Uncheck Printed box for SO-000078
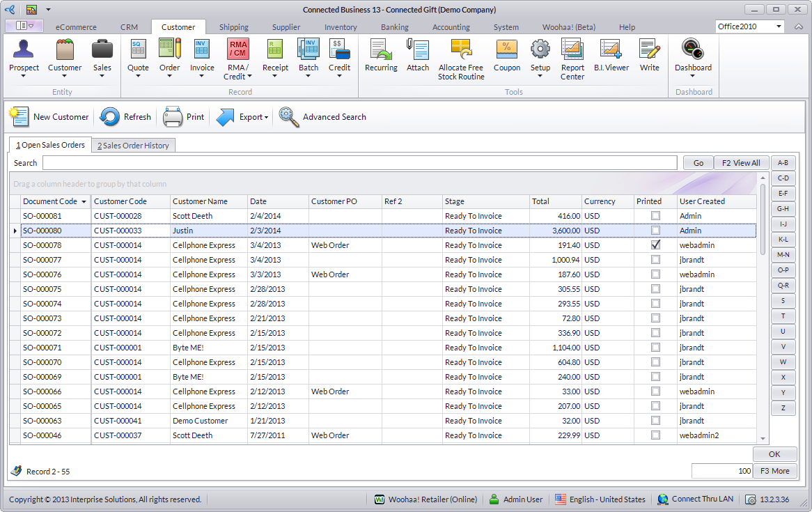 pyautogui.click(x=655, y=245)
